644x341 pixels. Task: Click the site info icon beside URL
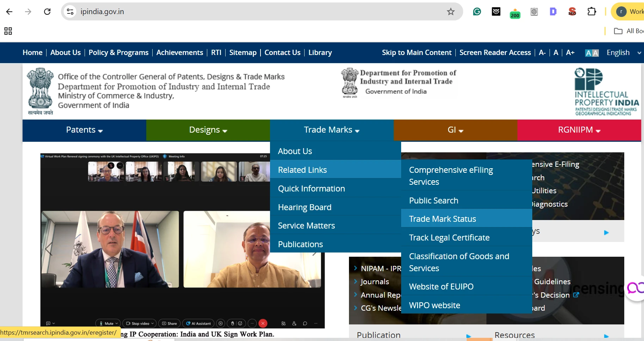tap(70, 12)
